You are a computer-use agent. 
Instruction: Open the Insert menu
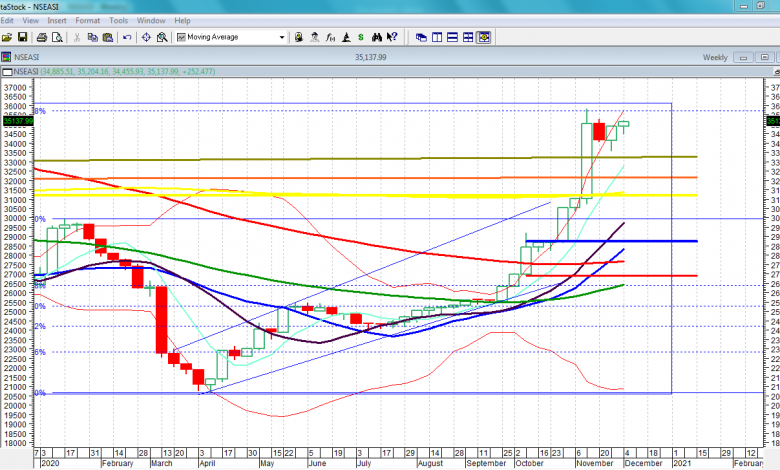[x=57, y=20]
